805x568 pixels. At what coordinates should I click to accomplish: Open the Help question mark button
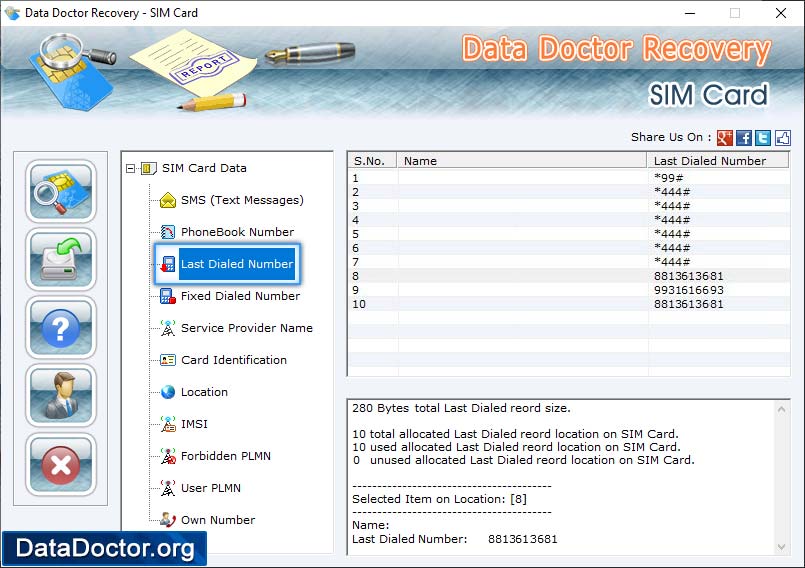61,328
